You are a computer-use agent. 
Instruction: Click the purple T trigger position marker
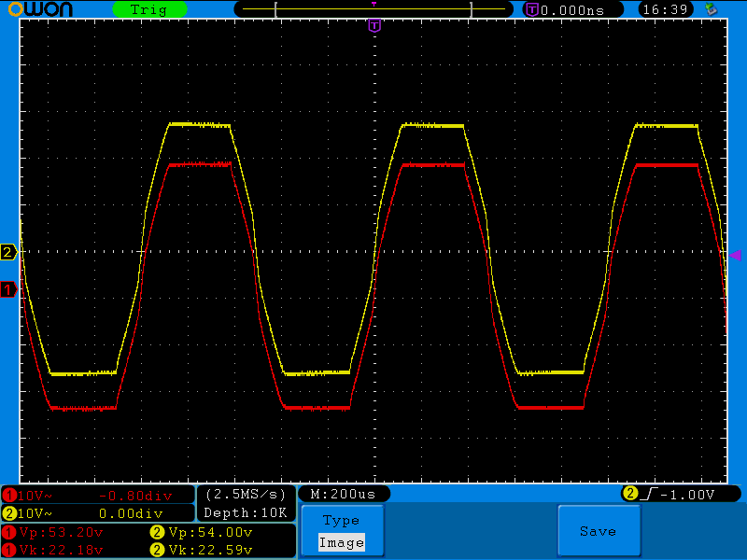coord(374,25)
